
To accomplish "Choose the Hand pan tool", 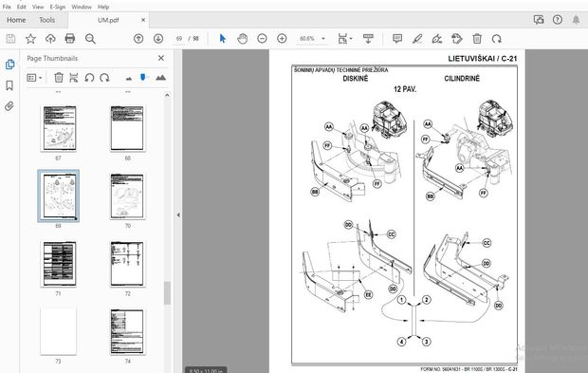I will pos(243,38).
